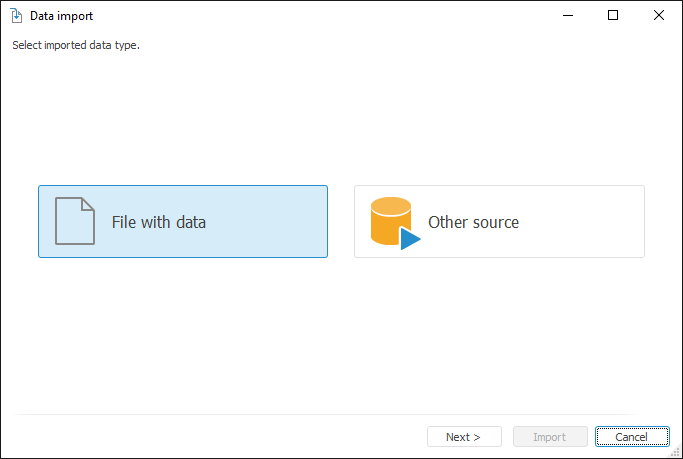Click blank space right of "File with data" label

[x=270, y=222]
